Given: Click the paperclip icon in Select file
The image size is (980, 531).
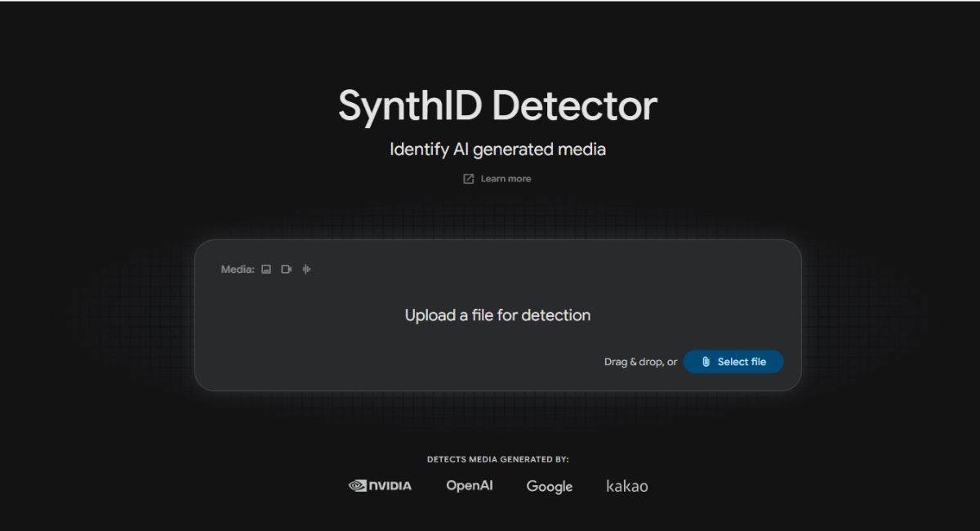Looking at the screenshot, I should point(706,362).
